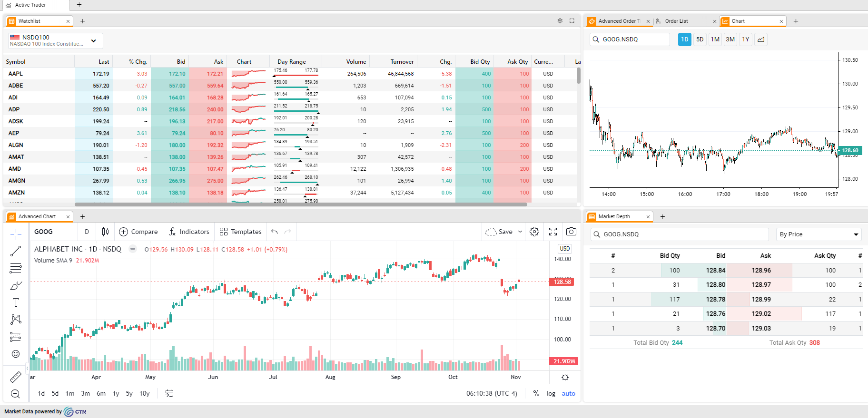Set chart range to 6m
Viewport: 868px width, 418px height.
(x=101, y=393)
